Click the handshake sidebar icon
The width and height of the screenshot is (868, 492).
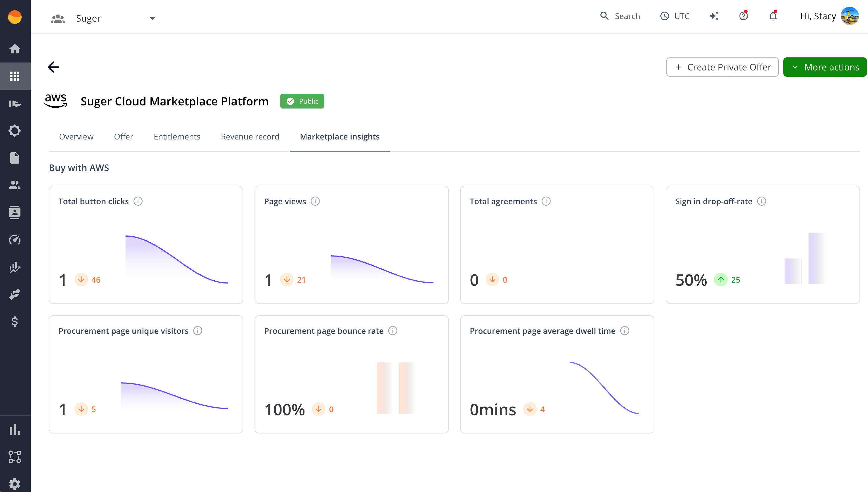15,294
